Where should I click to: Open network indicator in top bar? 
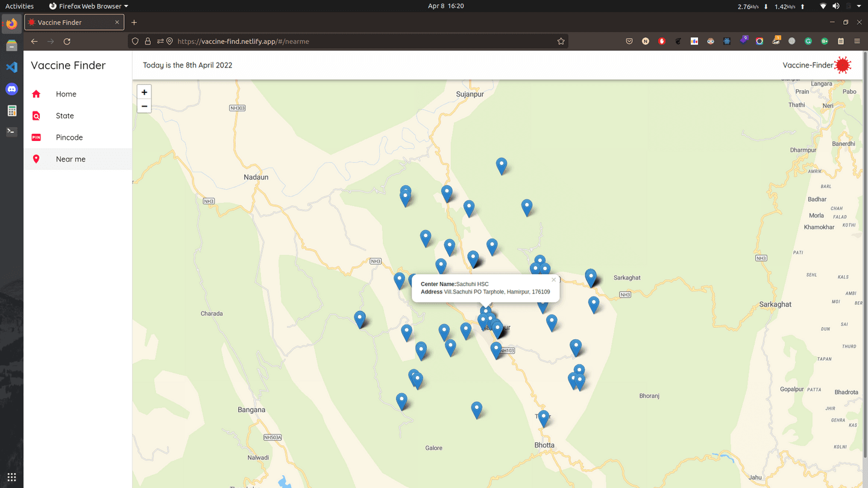[x=823, y=6]
